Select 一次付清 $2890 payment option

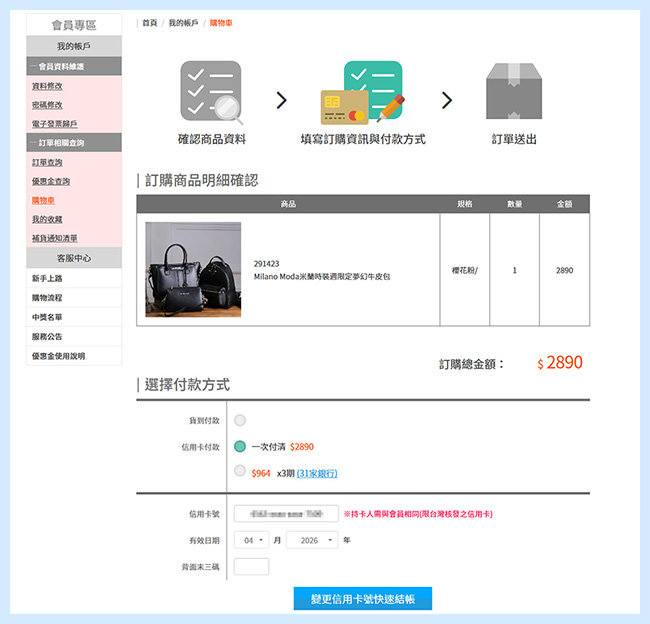click(x=240, y=447)
